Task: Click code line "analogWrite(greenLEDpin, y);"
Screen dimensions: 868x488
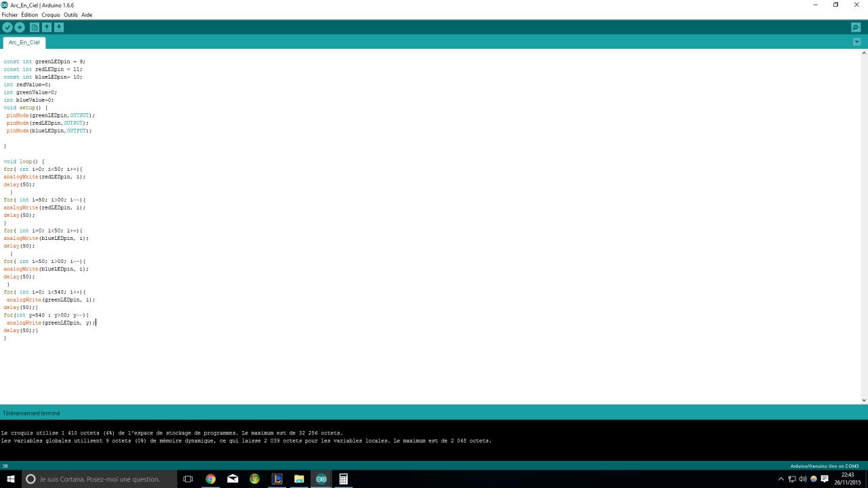Action: point(51,323)
